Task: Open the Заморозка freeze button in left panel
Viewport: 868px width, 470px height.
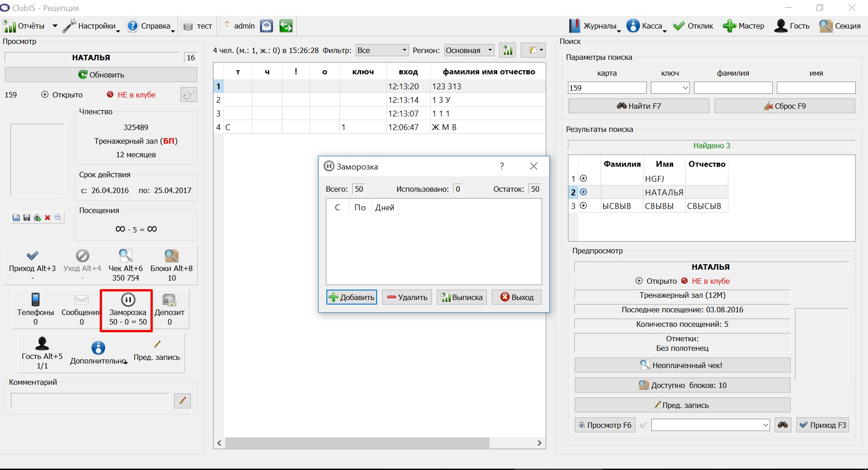Action: (x=128, y=309)
